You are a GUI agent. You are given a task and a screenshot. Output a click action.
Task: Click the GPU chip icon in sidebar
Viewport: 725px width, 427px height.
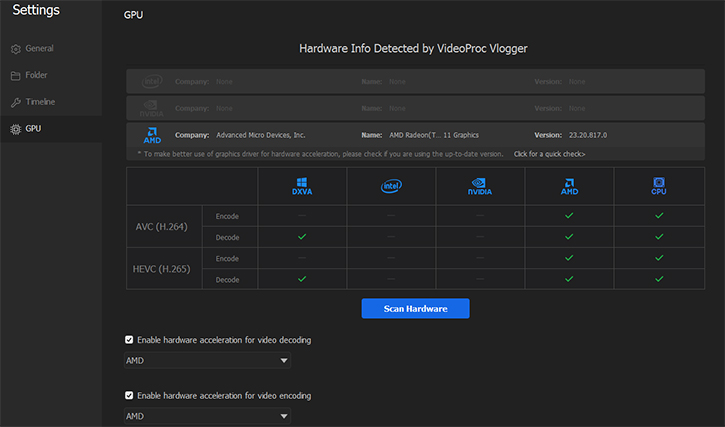[15, 129]
